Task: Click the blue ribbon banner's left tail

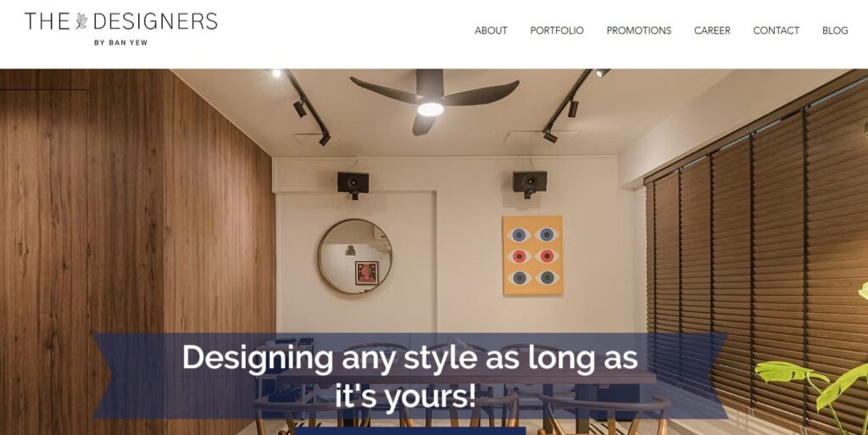Action: 102,376
